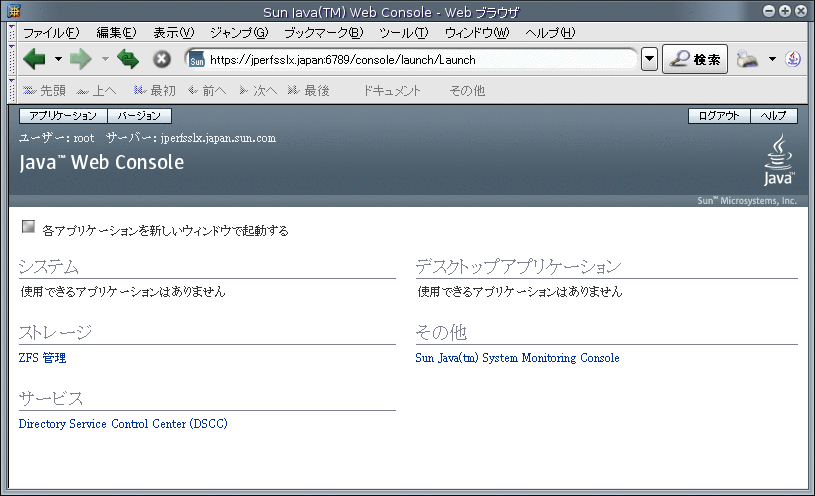The image size is (815, 496).
Task: Open Sun Java(tm) System Monitoring Console link
Action: [517, 358]
